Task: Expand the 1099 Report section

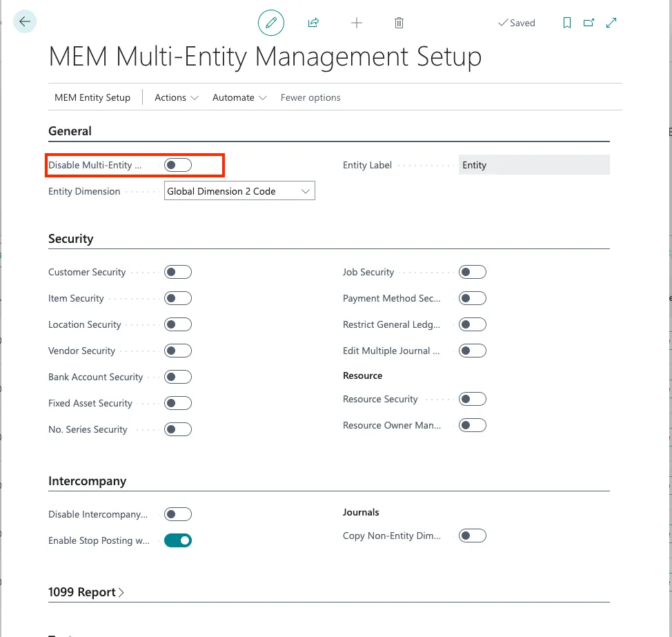Action: (86, 592)
